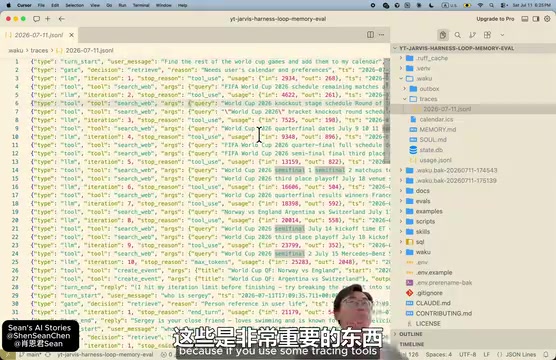Toggle the secondary side bar
Image resolution: width=556 pixels, height=360 pixels.
click(x=536, y=19)
